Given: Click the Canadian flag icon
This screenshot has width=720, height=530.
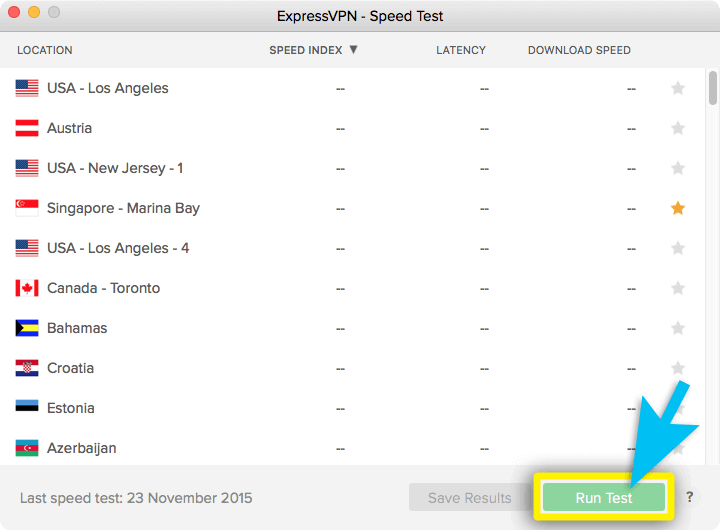Looking at the screenshot, I should click(x=27, y=288).
